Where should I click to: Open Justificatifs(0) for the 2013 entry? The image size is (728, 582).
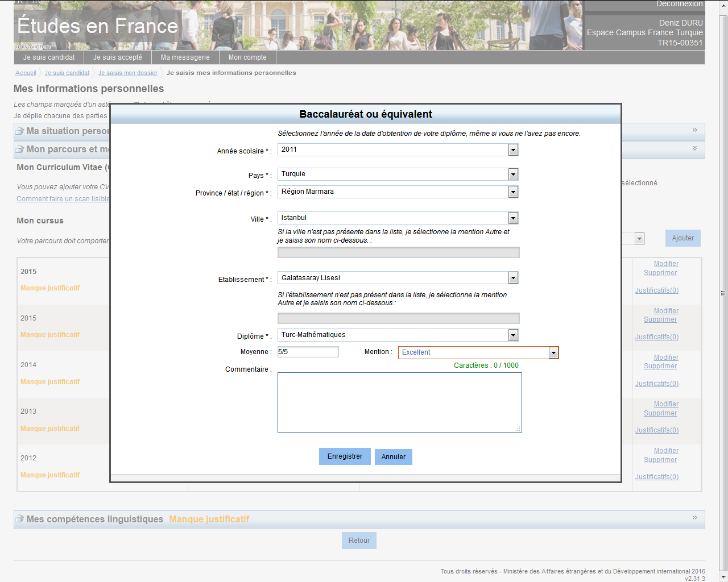[657, 430]
